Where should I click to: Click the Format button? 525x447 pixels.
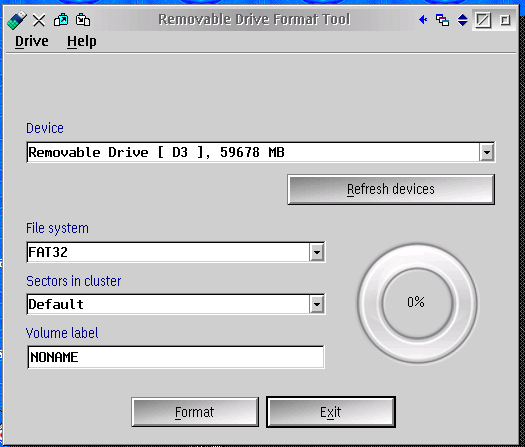pyautogui.click(x=195, y=412)
